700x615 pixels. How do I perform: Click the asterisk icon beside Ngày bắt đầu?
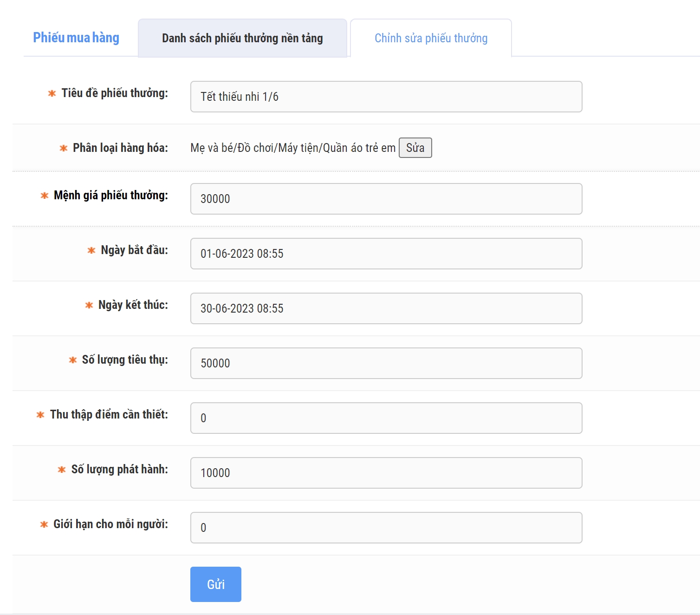click(x=91, y=250)
